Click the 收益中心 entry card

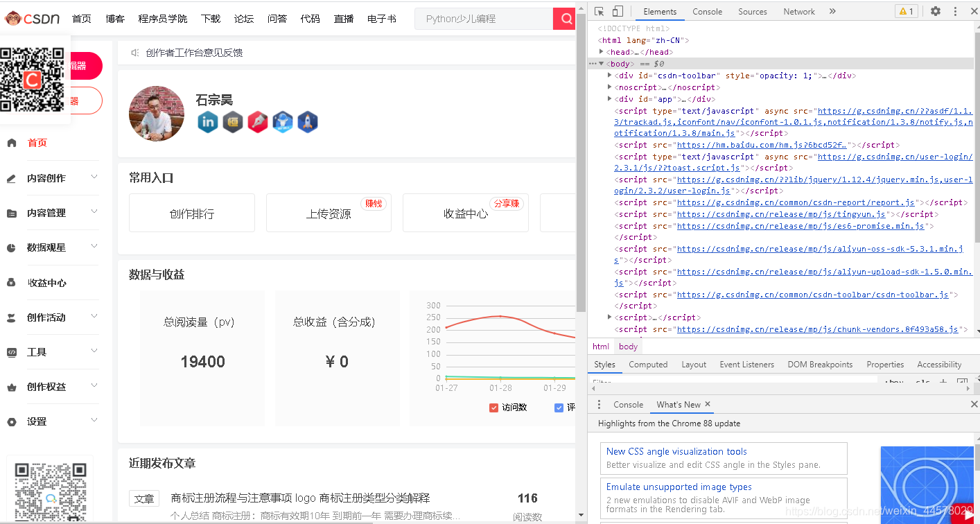[466, 213]
